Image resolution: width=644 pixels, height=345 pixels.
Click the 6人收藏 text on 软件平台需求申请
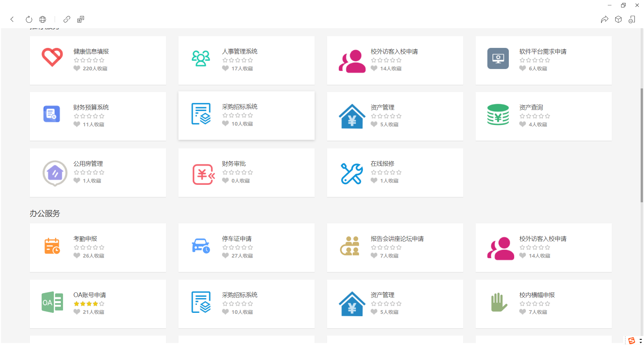(538, 68)
